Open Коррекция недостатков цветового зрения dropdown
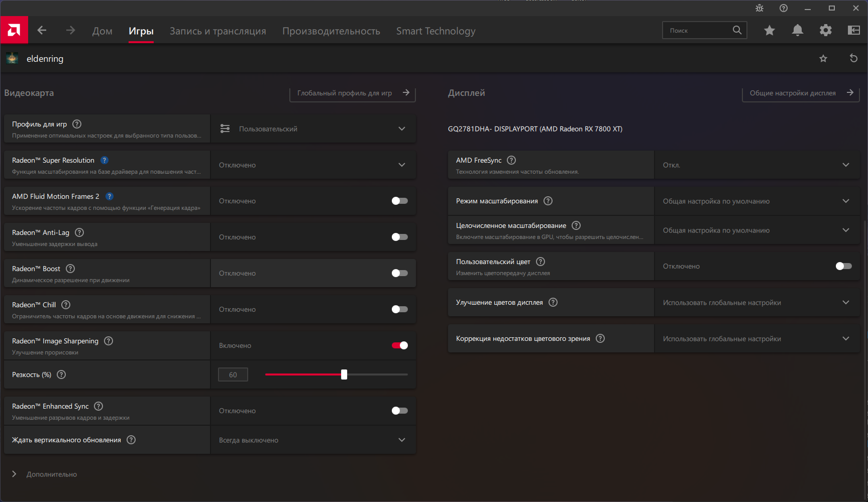868x502 pixels. point(757,338)
